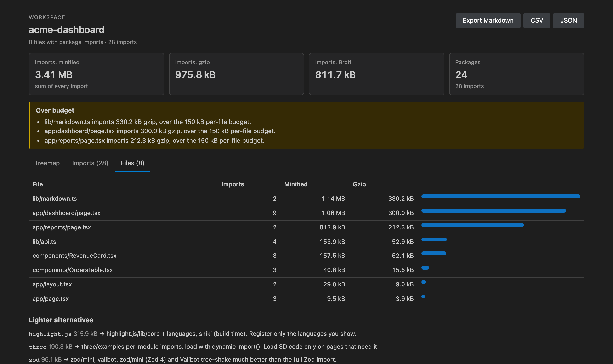Image resolution: width=613 pixels, height=364 pixels.
Task: Click the 1.14 MB minified value
Action: (x=333, y=199)
